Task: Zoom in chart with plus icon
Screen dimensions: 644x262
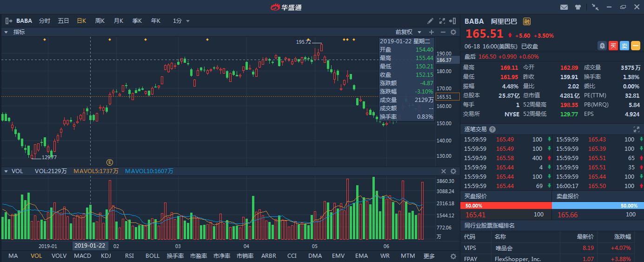Action: [x=432, y=32]
